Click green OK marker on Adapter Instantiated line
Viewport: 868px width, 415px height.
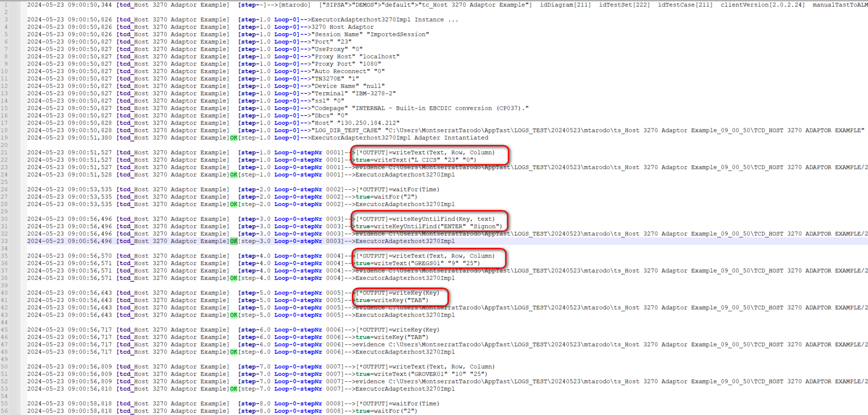pos(233,138)
